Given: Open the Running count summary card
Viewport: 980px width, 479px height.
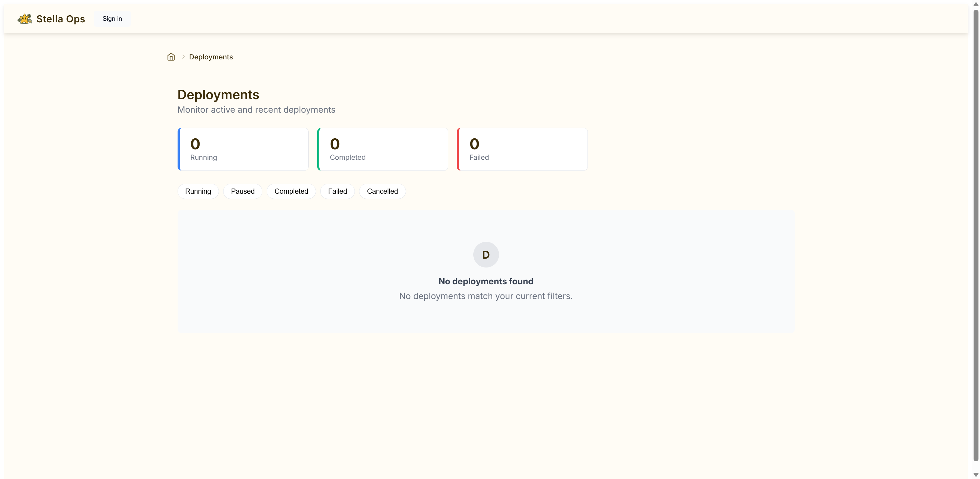Looking at the screenshot, I should pos(243,149).
